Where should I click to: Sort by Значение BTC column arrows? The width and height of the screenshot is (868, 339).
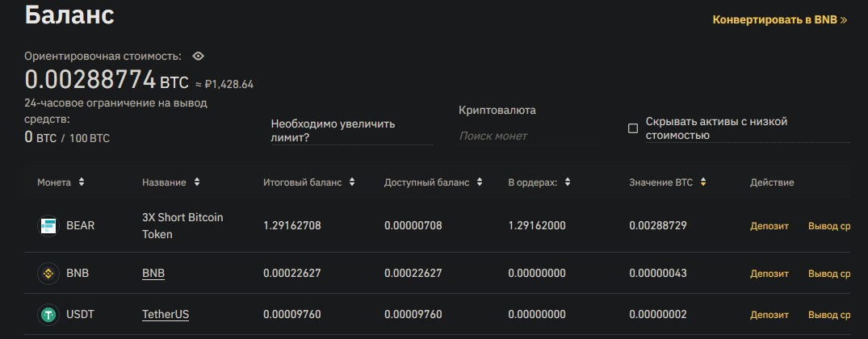(x=703, y=182)
